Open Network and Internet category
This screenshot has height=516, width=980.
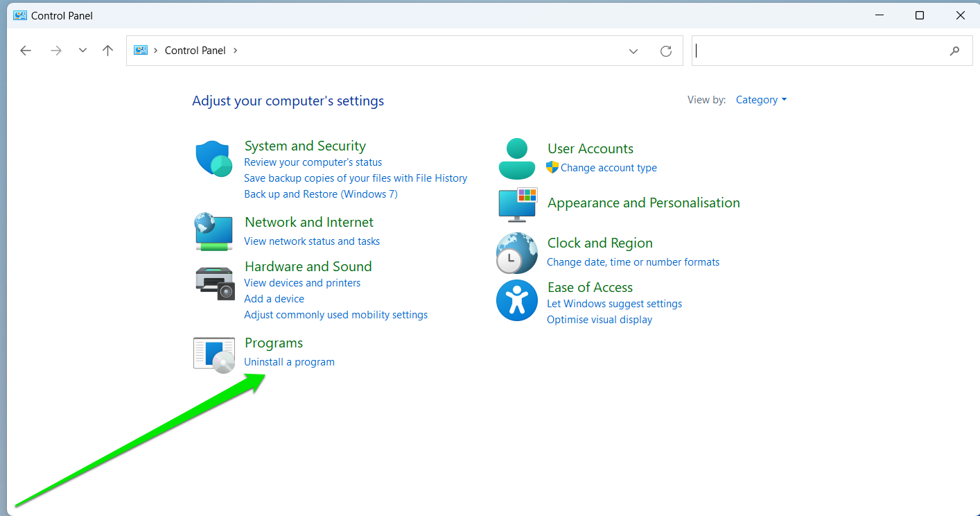[x=309, y=222]
